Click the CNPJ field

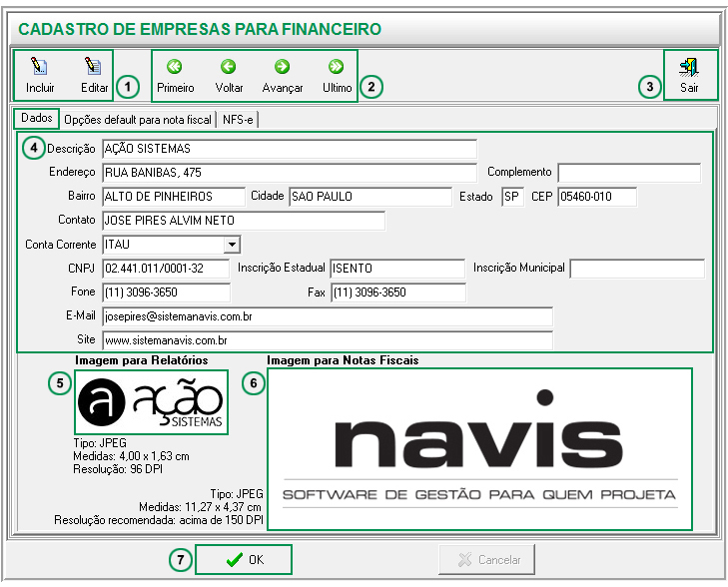tap(166, 269)
